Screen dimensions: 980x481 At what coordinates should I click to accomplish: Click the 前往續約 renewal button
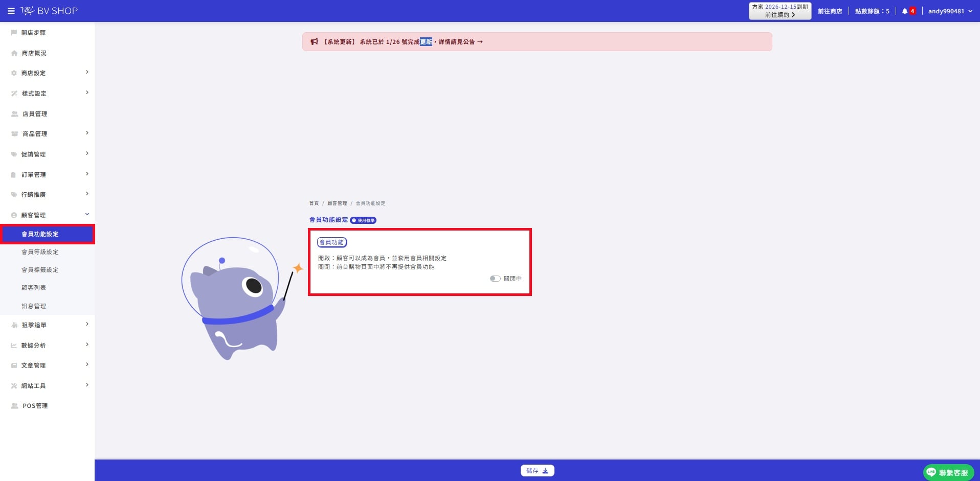point(780,15)
